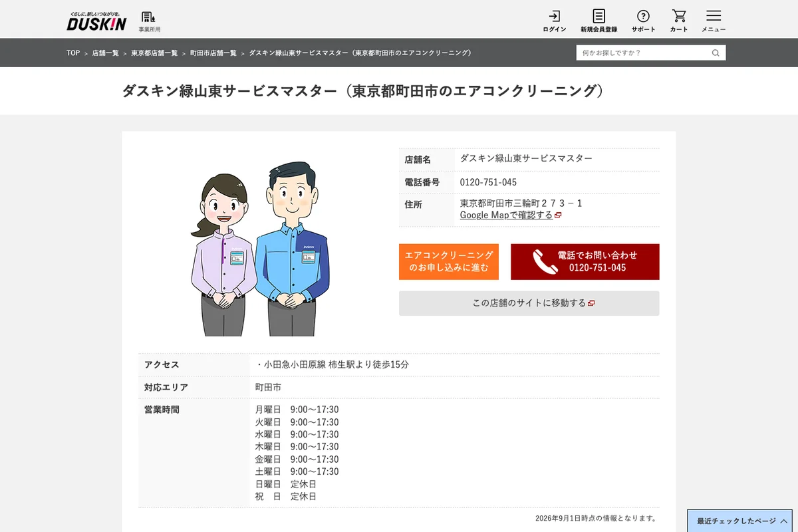This screenshot has width=798, height=532.
Task: Click address 東京都町田市三輪町２７３－１
Action: [521, 203]
